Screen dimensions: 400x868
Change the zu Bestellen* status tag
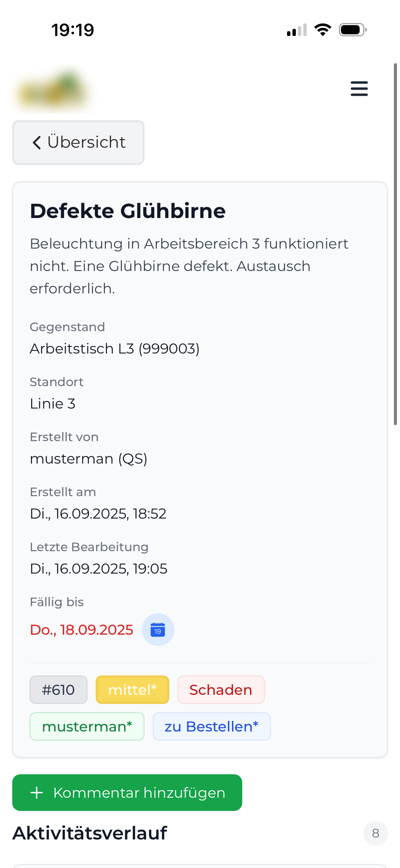pos(211,726)
